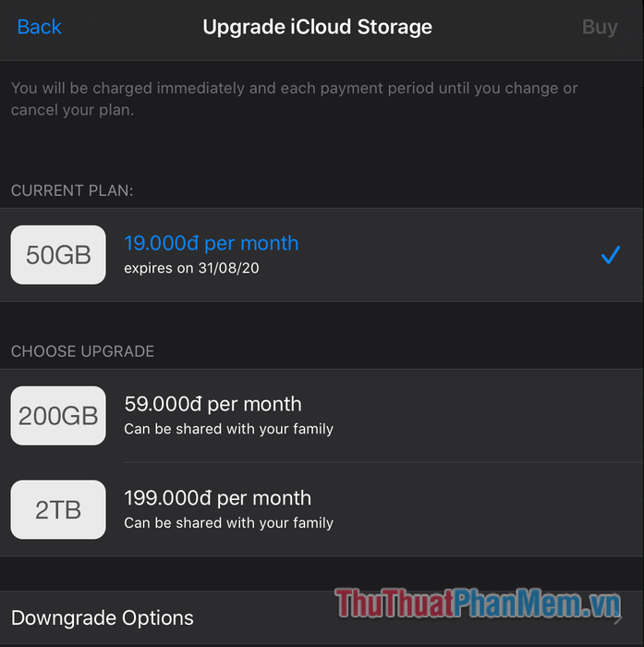The width and height of the screenshot is (644, 647).
Task: Click the ThuThuatPhanMem.vn watermark
Action: [478, 604]
